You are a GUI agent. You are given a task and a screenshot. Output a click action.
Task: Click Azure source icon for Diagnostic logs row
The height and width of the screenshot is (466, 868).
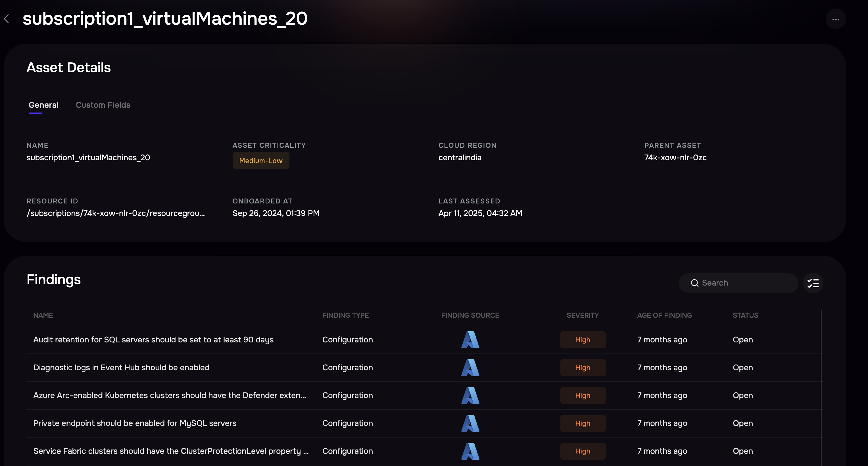470,367
